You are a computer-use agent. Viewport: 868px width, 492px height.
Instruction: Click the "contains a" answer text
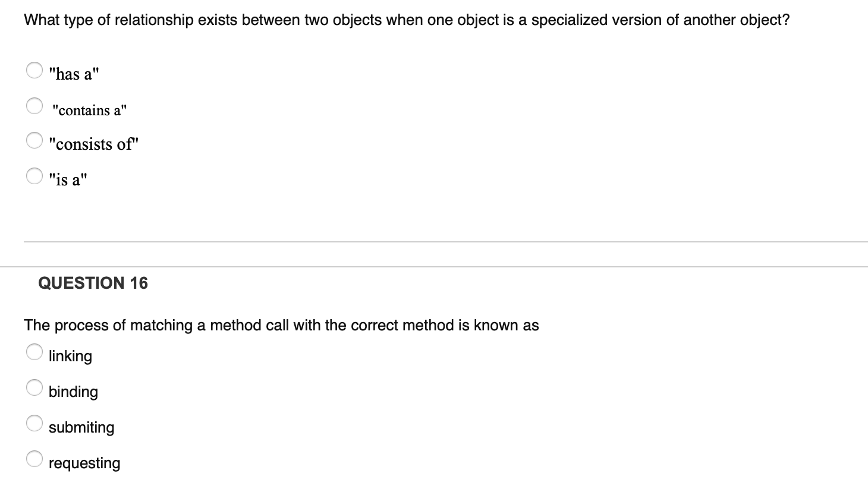pyautogui.click(x=89, y=110)
